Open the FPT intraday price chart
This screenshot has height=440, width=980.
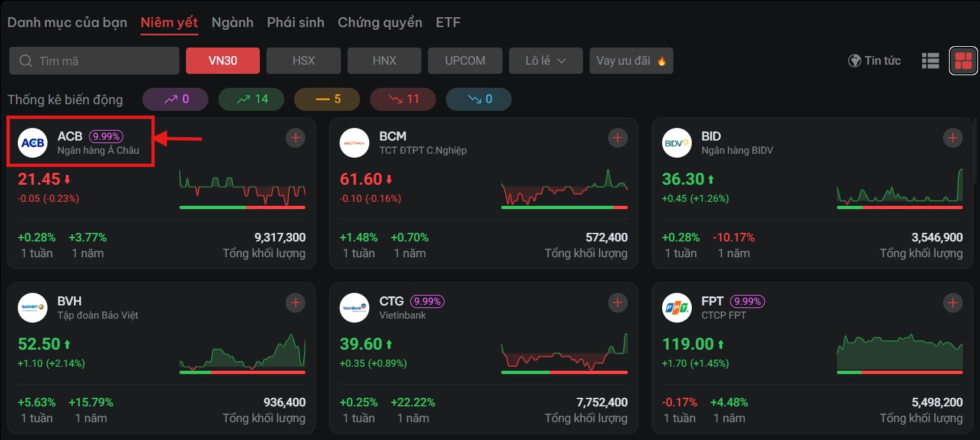(900, 352)
